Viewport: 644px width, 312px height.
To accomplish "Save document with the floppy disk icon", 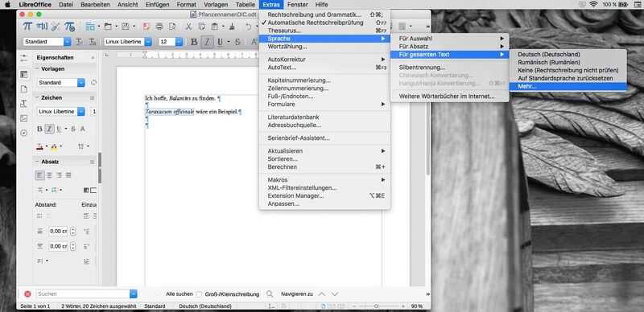I will click(126, 27).
